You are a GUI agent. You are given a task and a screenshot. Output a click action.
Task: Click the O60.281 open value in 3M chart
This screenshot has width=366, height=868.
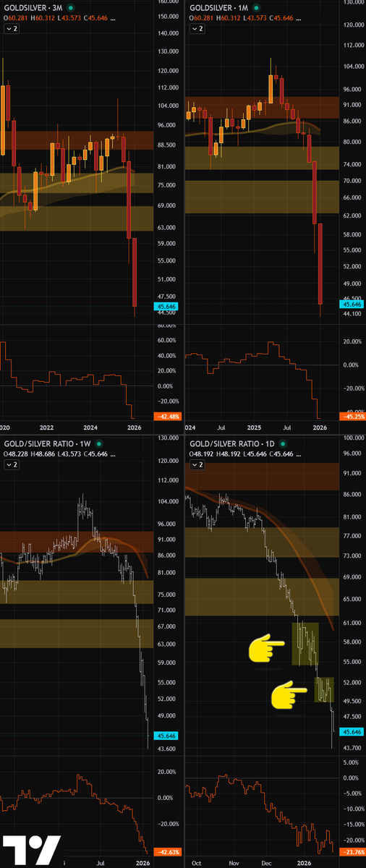(x=17, y=17)
